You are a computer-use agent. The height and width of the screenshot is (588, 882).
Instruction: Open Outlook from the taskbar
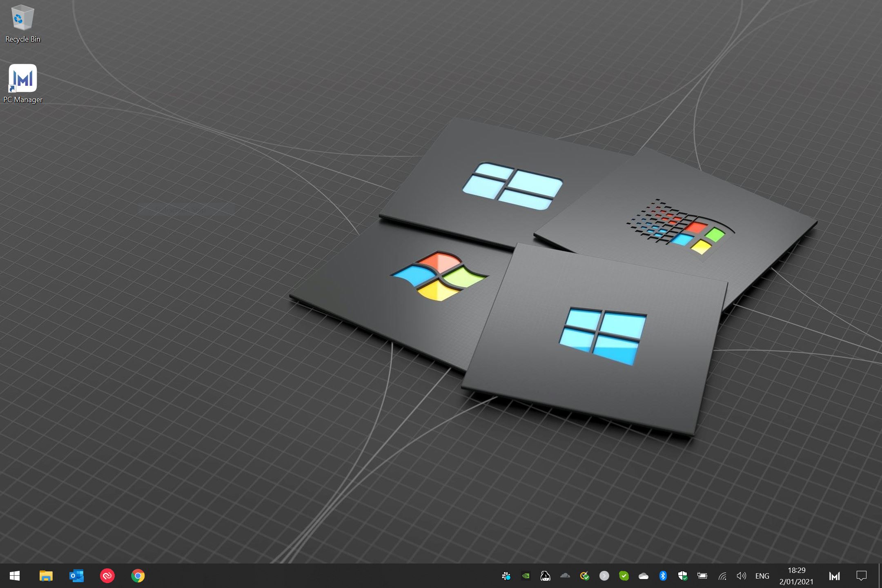click(x=76, y=576)
